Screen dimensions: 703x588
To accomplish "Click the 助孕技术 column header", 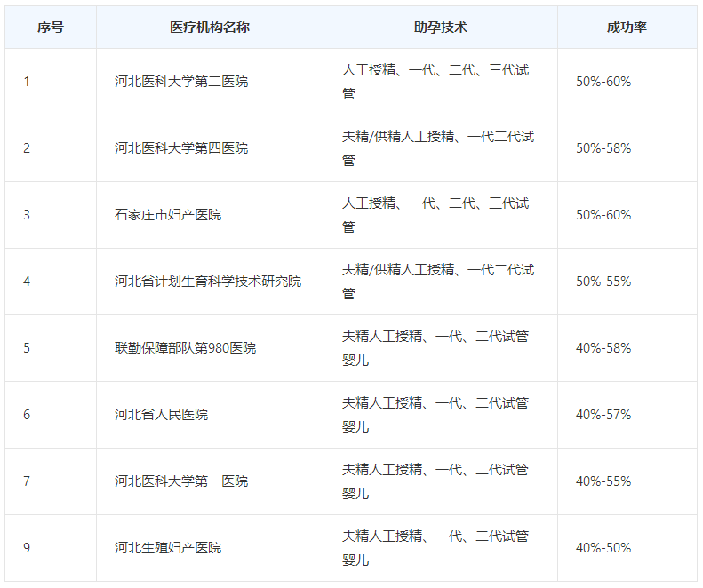I will coord(440,28).
